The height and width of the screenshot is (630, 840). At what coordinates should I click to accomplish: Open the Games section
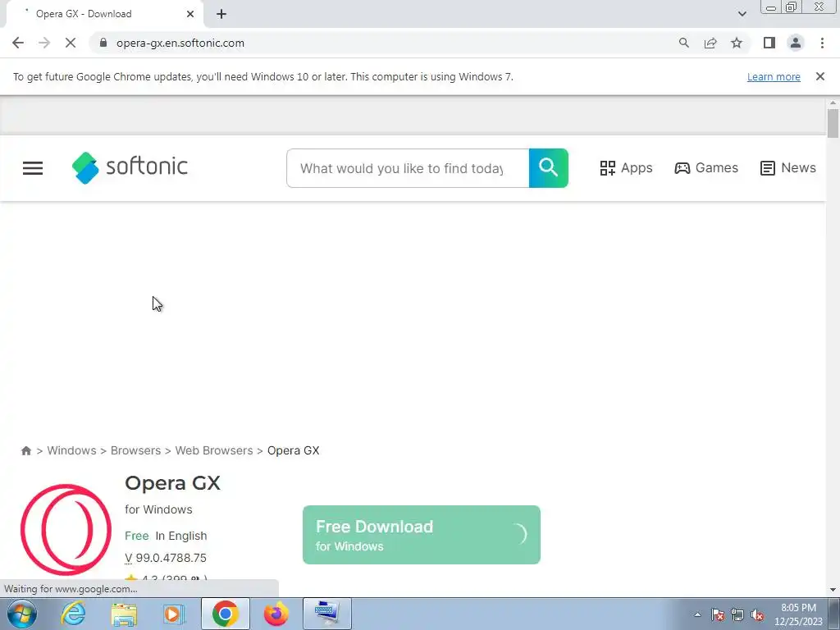coord(706,167)
